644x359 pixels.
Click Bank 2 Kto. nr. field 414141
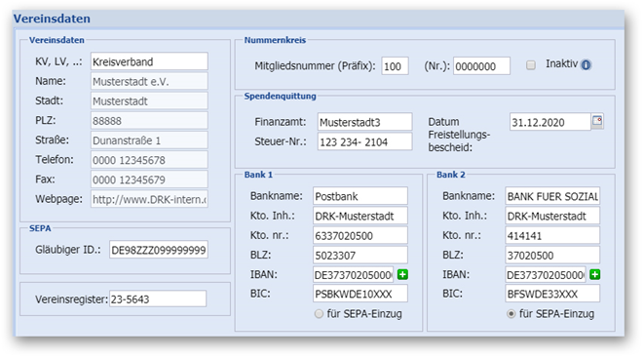[552, 235]
